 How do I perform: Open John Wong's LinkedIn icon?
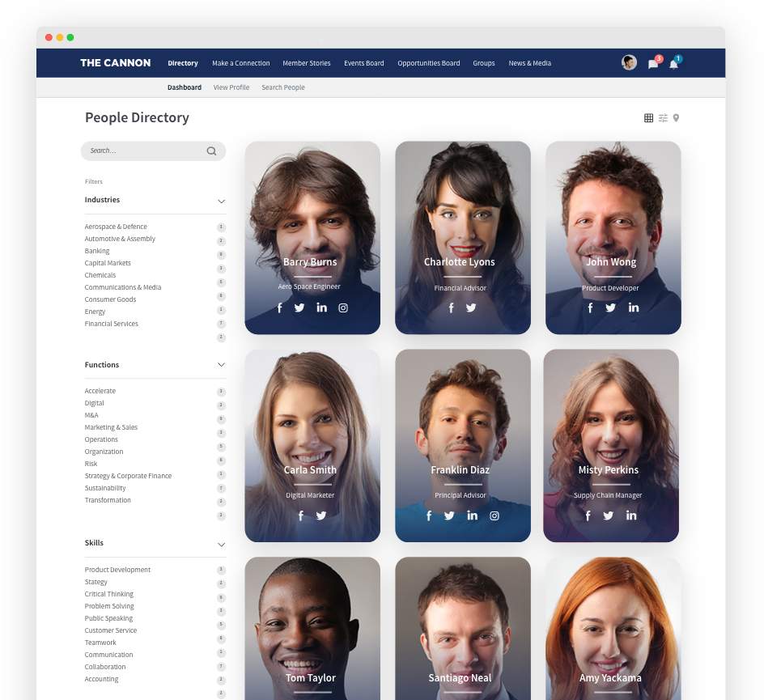634,308
